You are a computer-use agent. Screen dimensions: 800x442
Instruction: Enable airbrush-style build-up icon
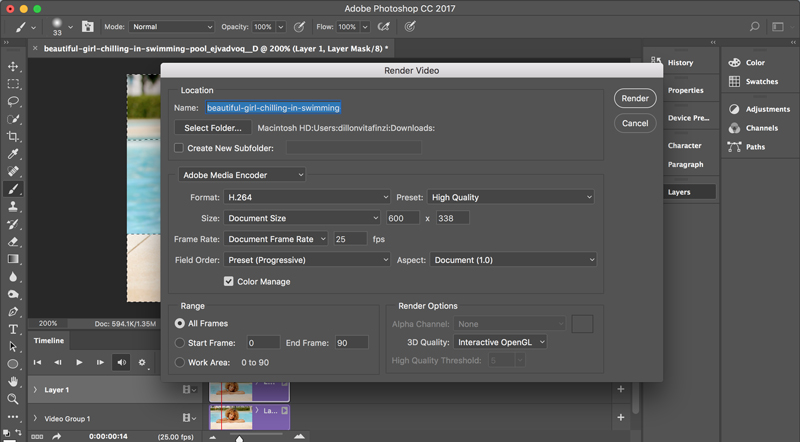tap(384, 27)
